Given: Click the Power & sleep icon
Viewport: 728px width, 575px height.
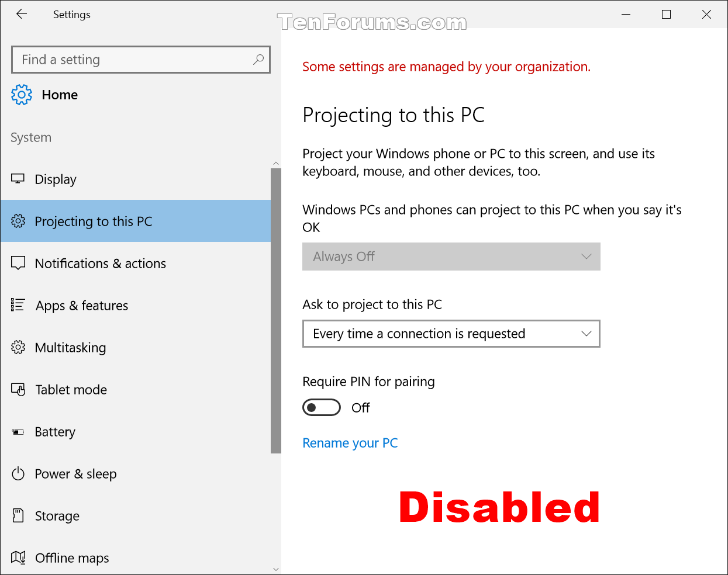Looking at the screenshot, I should pos(18,473).
